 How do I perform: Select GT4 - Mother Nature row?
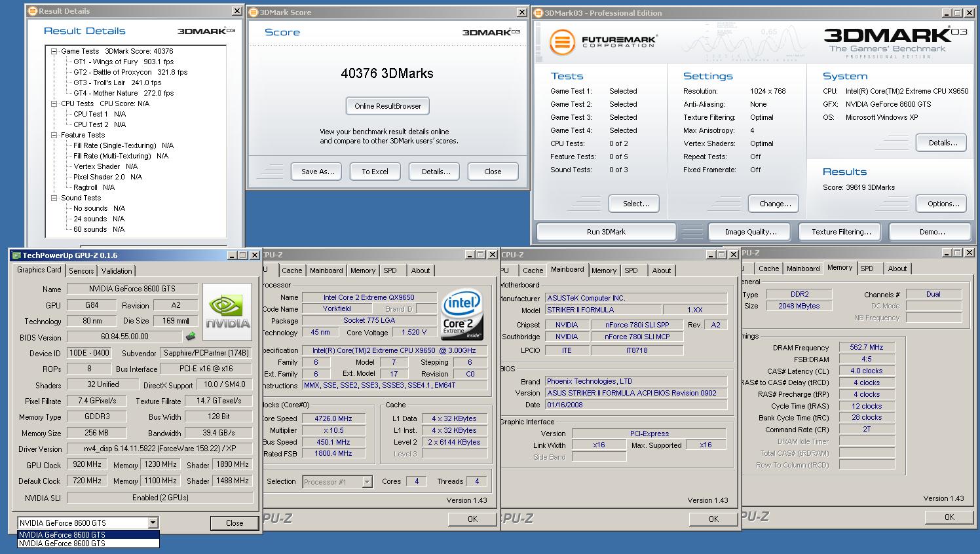click(123, 93)
